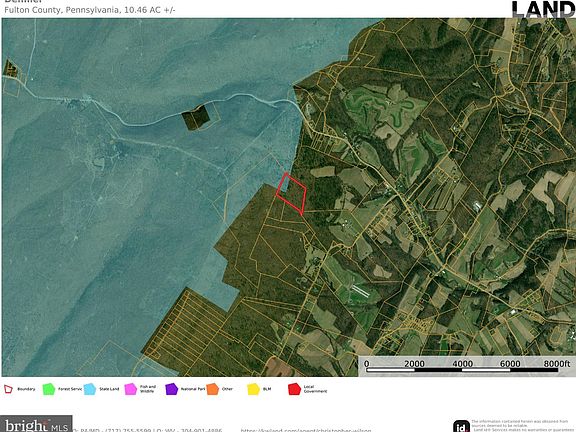Click the 'id.' logo badge
576x432 pixels.
click(461, 426)
